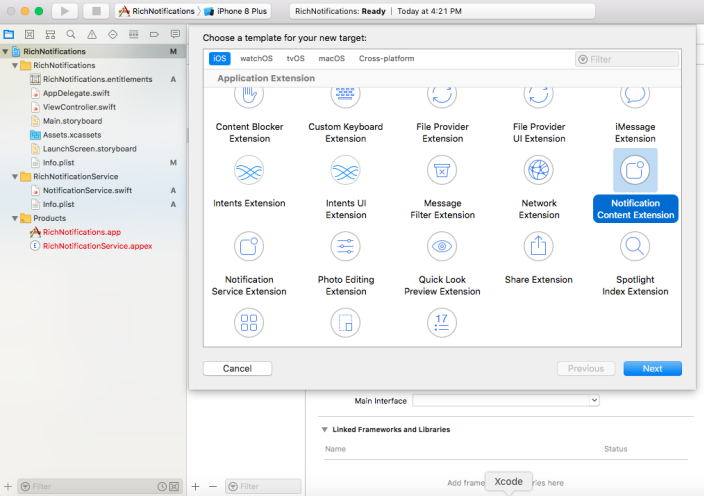Screen dimensions: 704x496
Task: Open AppDelegate.swift in the navigator
Action: click(x=76, y=93)
